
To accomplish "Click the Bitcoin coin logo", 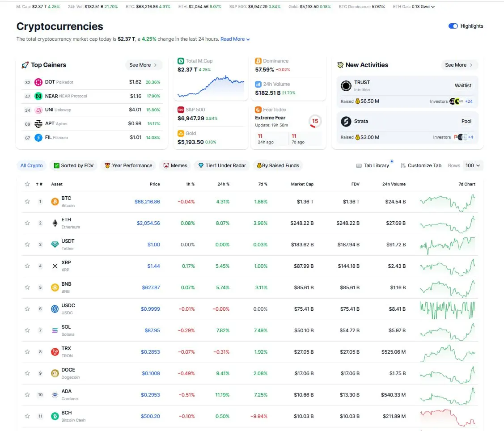I will click(x=55, y=202).
